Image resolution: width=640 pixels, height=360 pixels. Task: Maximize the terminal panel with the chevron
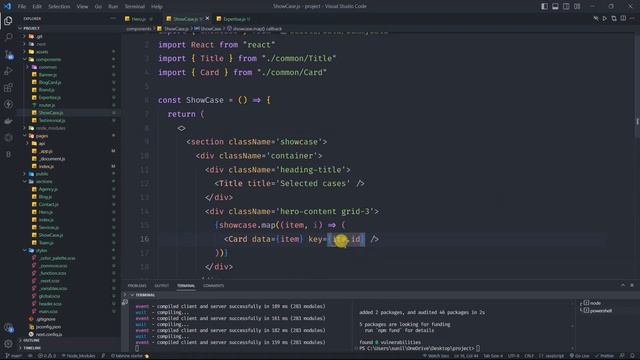point(623,285)
